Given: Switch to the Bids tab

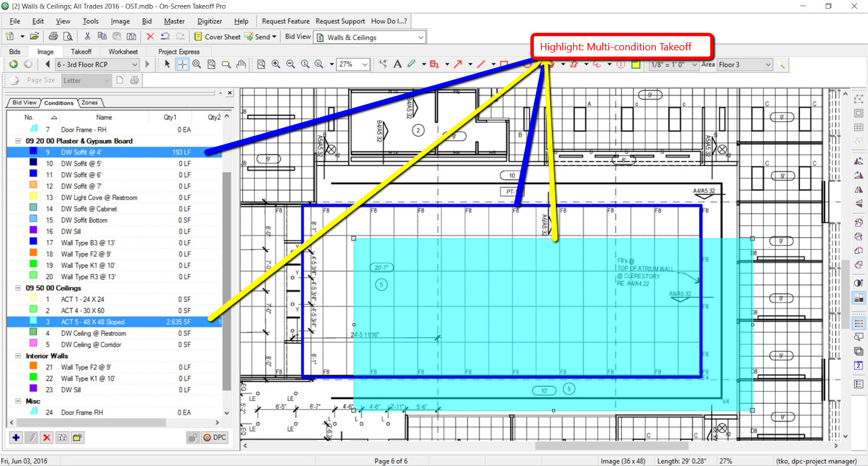Looking at the screenshot, I should (x=15, y=51).
